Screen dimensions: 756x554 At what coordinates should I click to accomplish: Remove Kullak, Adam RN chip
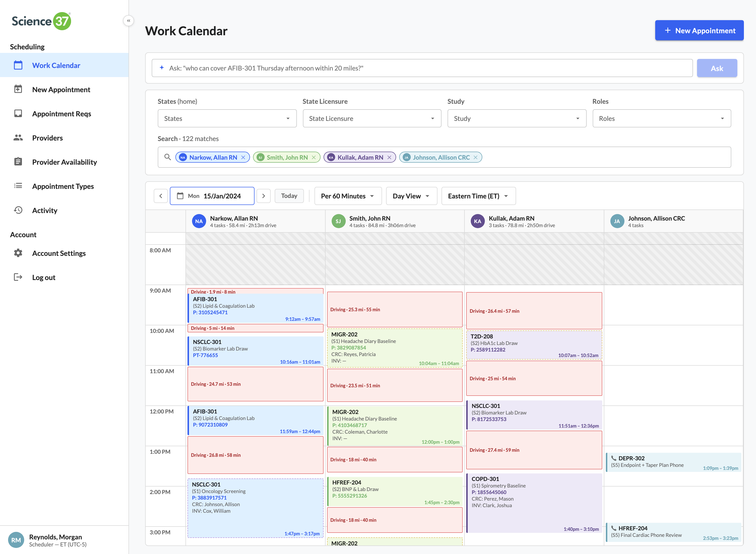(389, 157)
